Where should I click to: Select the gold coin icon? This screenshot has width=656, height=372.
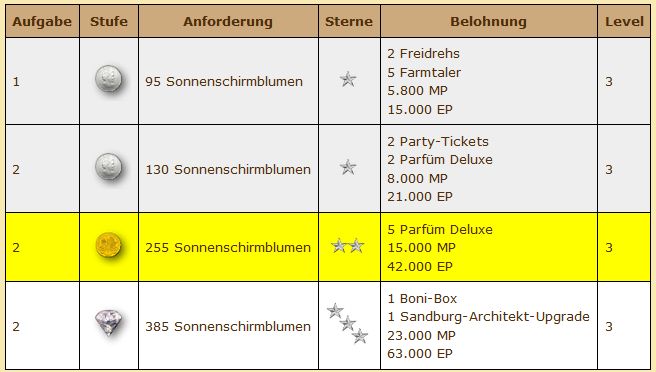(x=108, y=245)
